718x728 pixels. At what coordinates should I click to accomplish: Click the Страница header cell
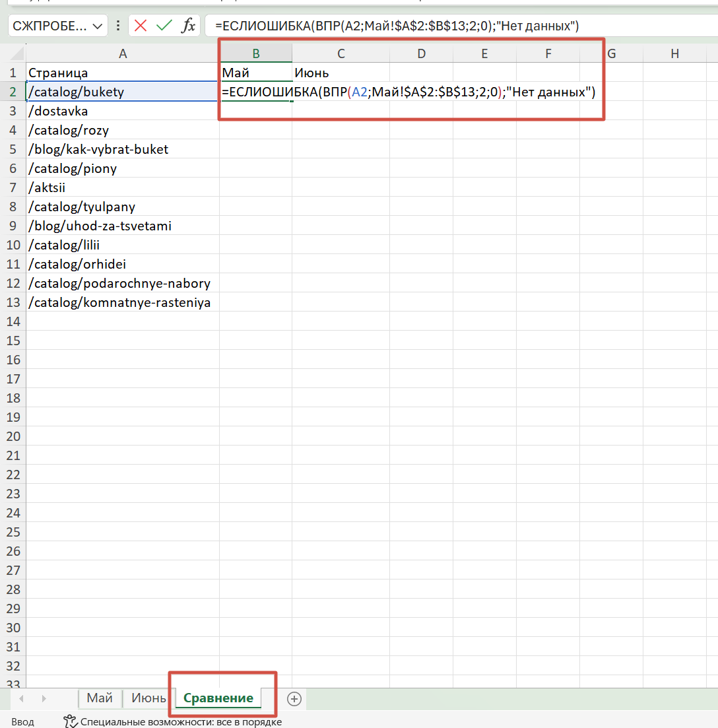tap(123, 73)
